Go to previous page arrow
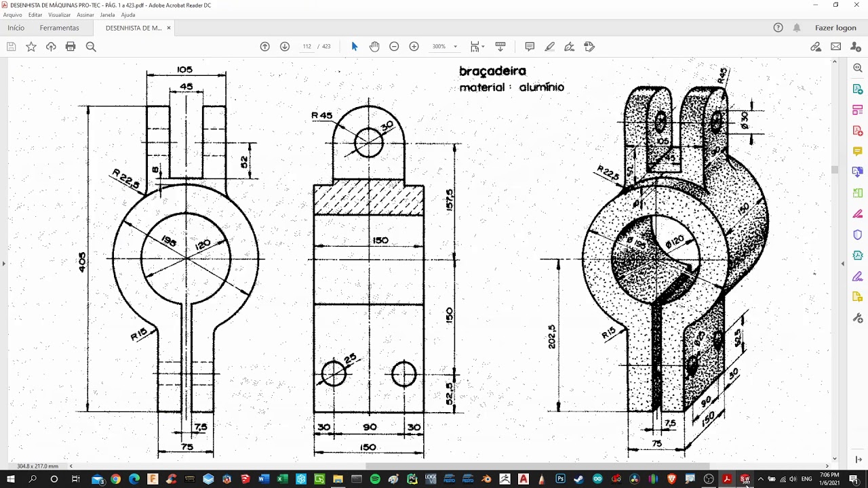Image resolution: width=868 pixels, height=488 pixels. pos(265,47)
